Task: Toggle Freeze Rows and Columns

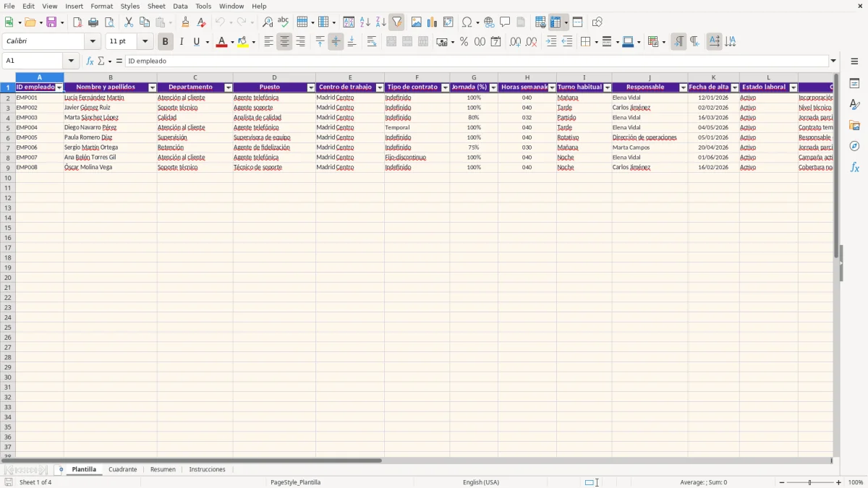Action: (x=556, y=22)
